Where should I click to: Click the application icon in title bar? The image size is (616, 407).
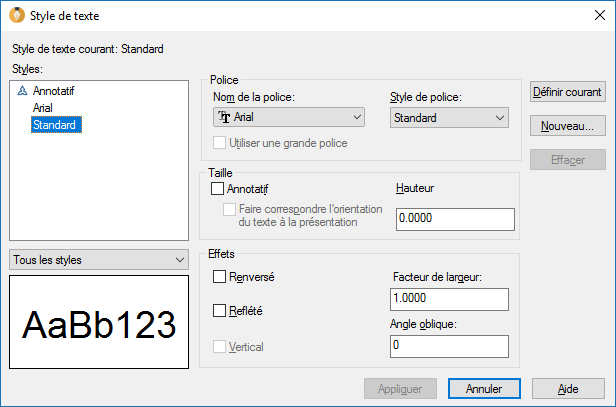(x=15, y=16)
